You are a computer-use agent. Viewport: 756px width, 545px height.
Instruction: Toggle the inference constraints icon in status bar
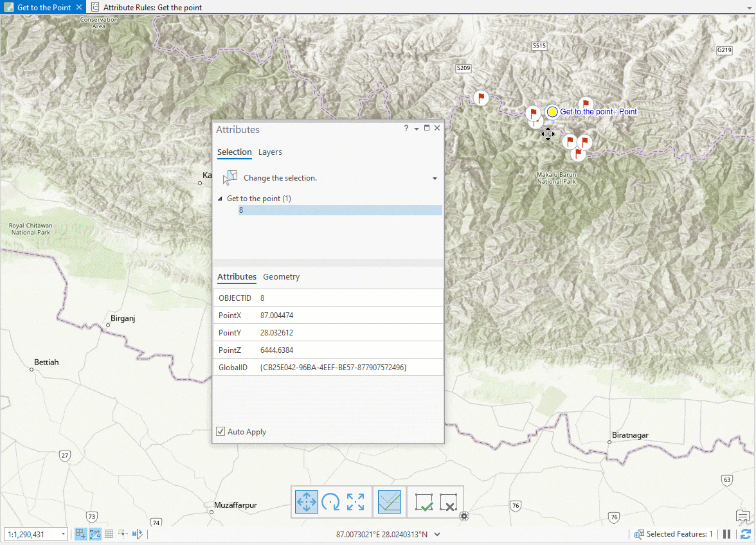point(95,534)
